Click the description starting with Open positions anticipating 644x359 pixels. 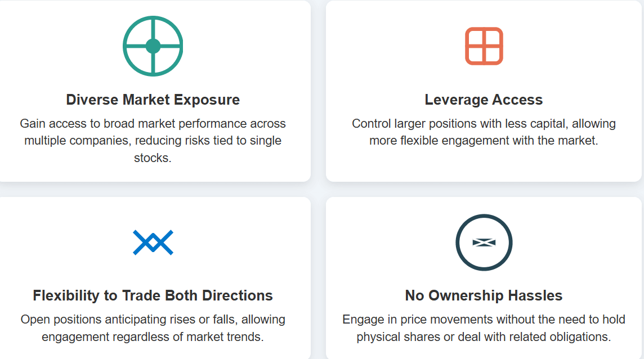click(x=153, y=328)
